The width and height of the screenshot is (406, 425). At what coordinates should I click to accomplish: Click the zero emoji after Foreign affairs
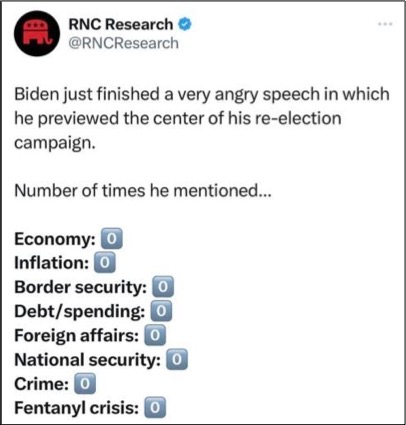[x=155, y=335]
